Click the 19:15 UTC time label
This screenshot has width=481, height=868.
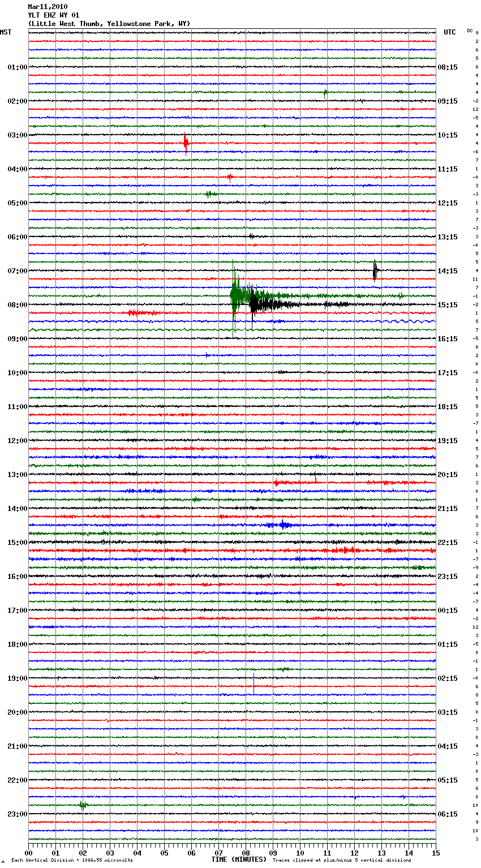(448, 441)
